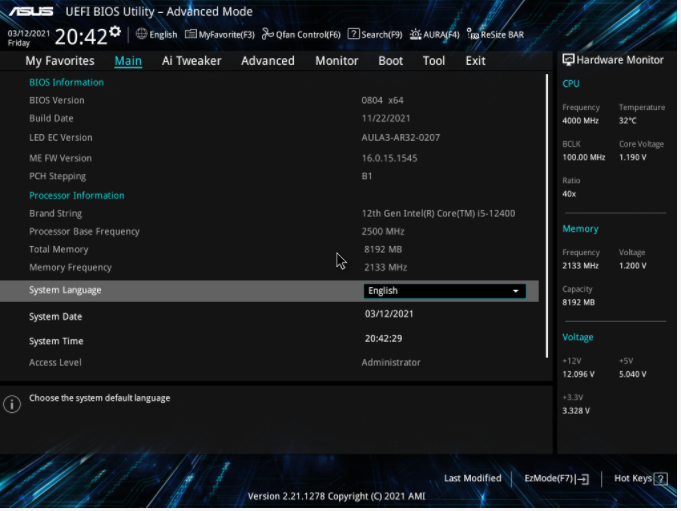The height and width of the screenshot is (511, 681).
Task: Toggle the ReSize BAR icon
Action: 473,34
